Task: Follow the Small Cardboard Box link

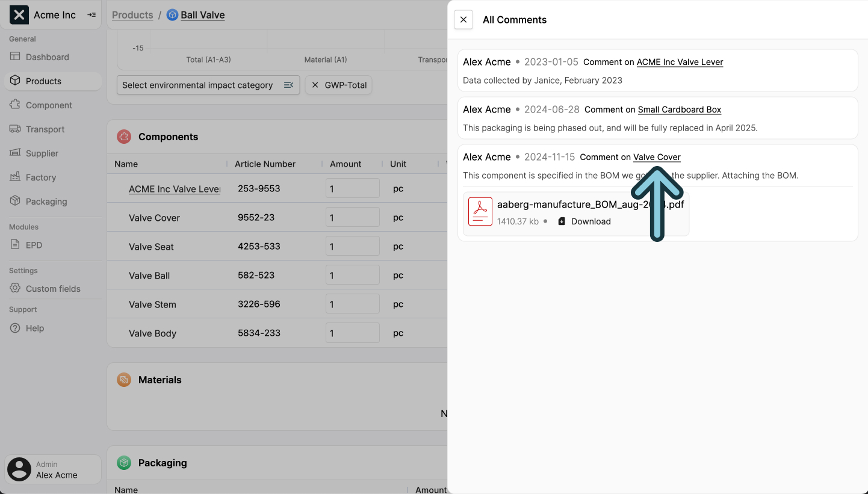Action: (x=679, y=110)
